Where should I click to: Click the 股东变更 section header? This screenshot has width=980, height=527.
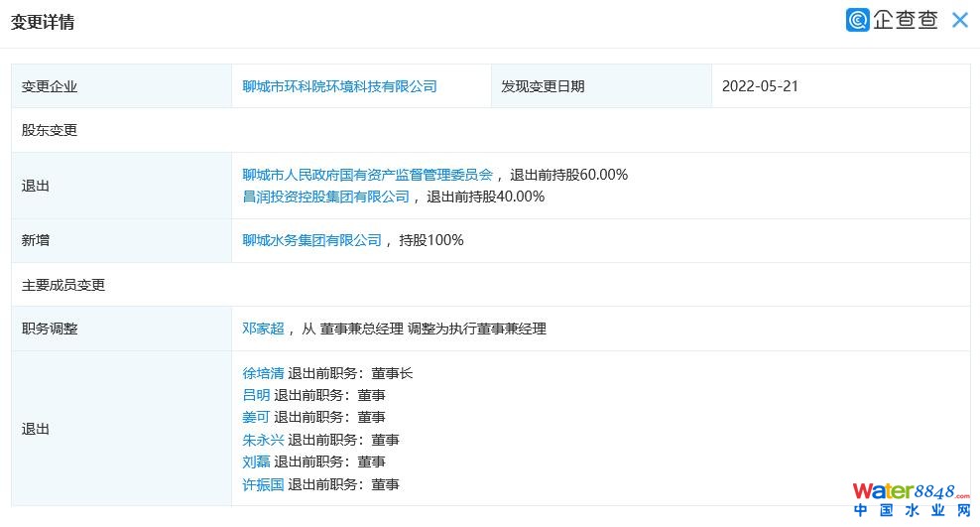tap(50, 130)
